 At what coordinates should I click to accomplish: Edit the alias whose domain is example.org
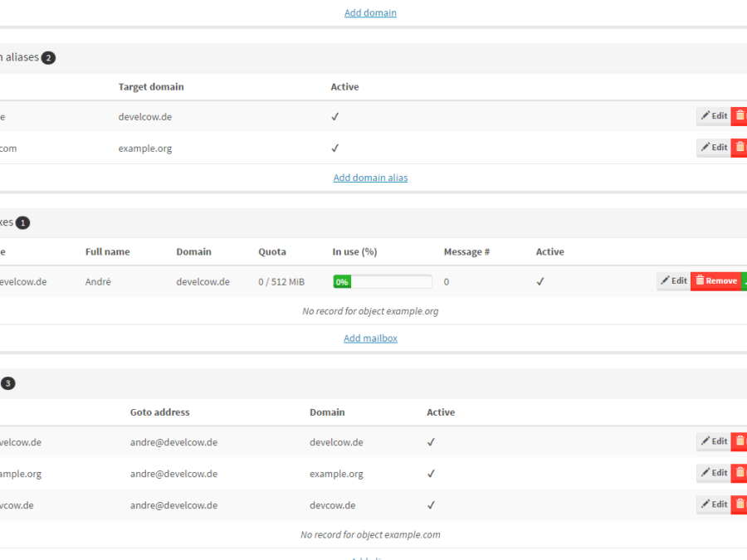713,473
